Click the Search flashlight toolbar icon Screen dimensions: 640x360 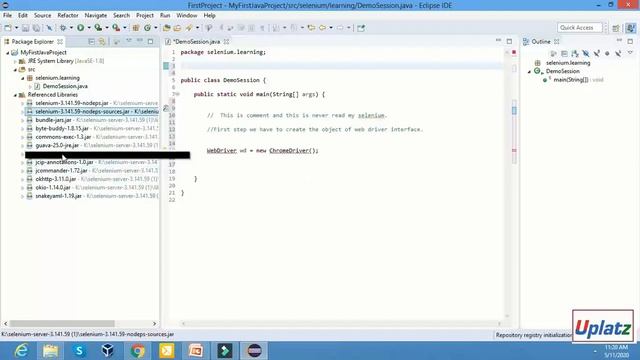pyautogui.click(x=189, y=28)
